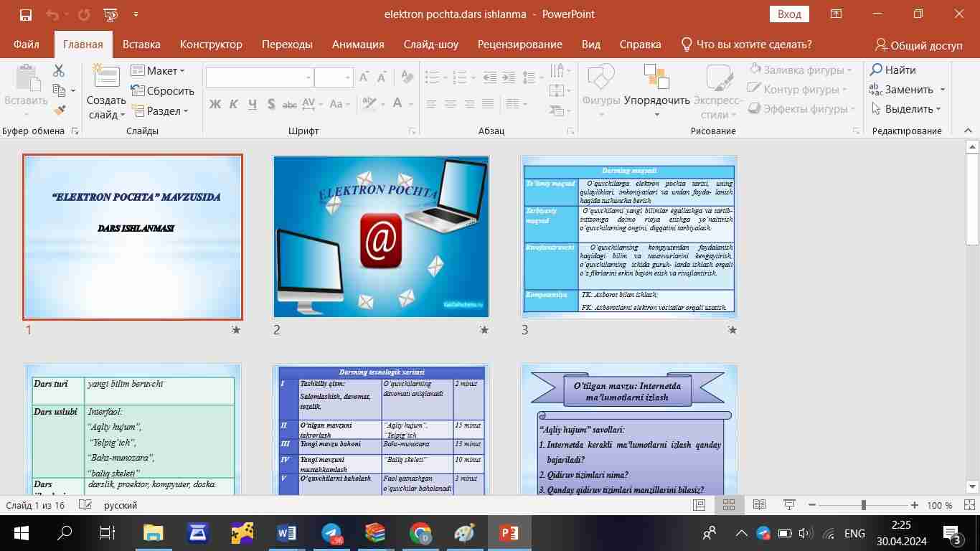This screenshot has height=551, width=980.
Task: Open the Анимация ribbon tab
Action: 357,44
